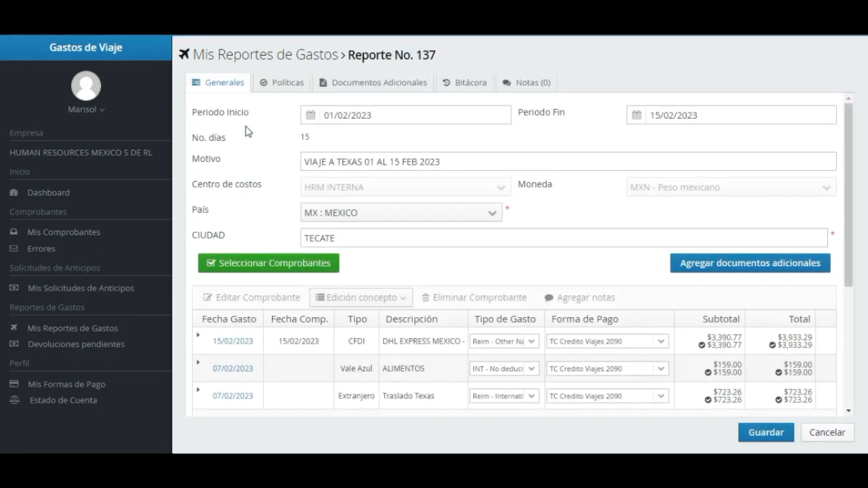The image size is (868, 488).
Task: Open Forma de Pago dropdown for ALIMENTOS row
Action: tap(607, 369)
